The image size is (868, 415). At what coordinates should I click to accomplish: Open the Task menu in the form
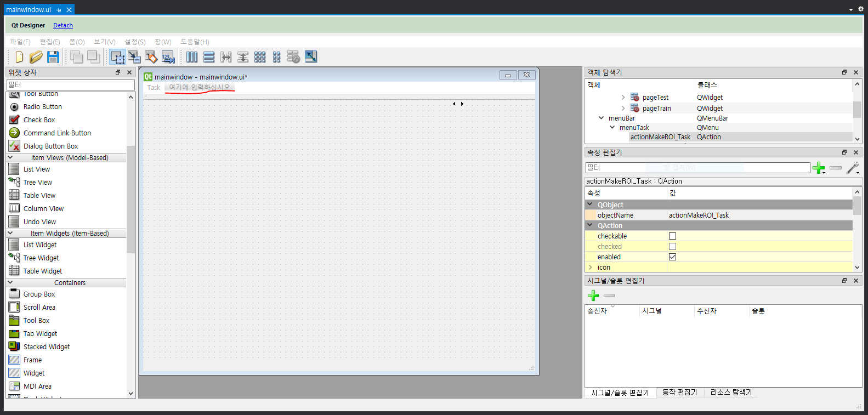(x=154, y=88)
